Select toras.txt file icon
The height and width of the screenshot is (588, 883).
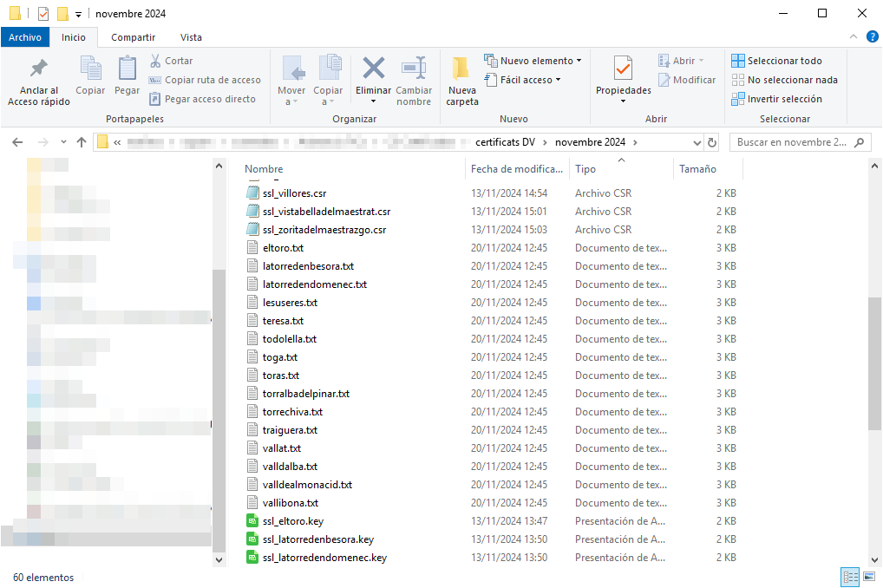click(253, 376)
